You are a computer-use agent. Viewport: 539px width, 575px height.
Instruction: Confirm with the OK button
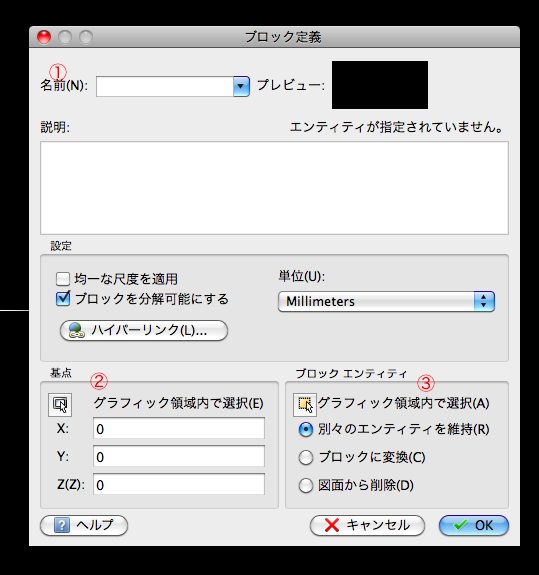pos(474,525)
